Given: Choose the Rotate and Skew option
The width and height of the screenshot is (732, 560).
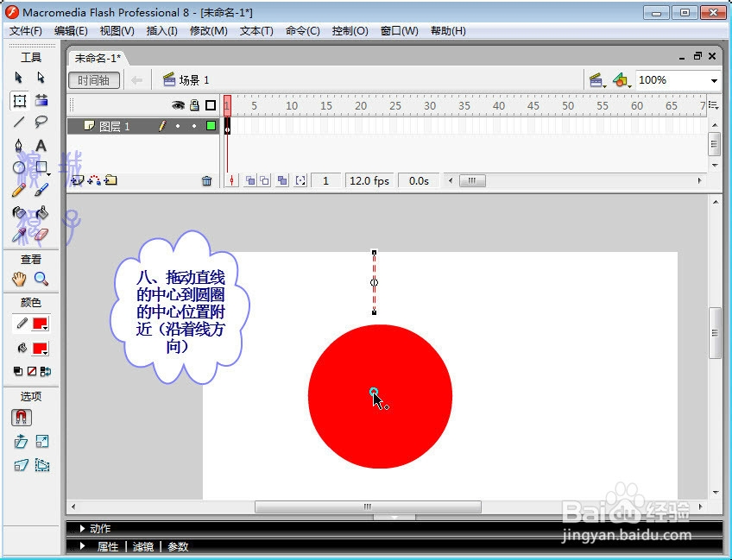Looking at the screenshot, I should coord(21,442).
